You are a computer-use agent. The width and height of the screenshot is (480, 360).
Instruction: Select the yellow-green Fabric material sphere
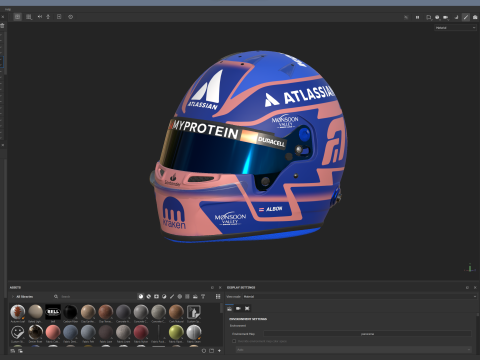coord(176,332)
